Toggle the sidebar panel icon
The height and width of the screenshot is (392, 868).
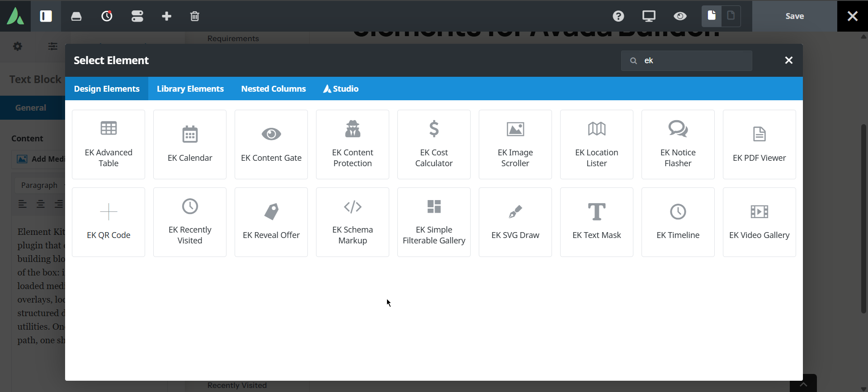click(x=46, y=16)
